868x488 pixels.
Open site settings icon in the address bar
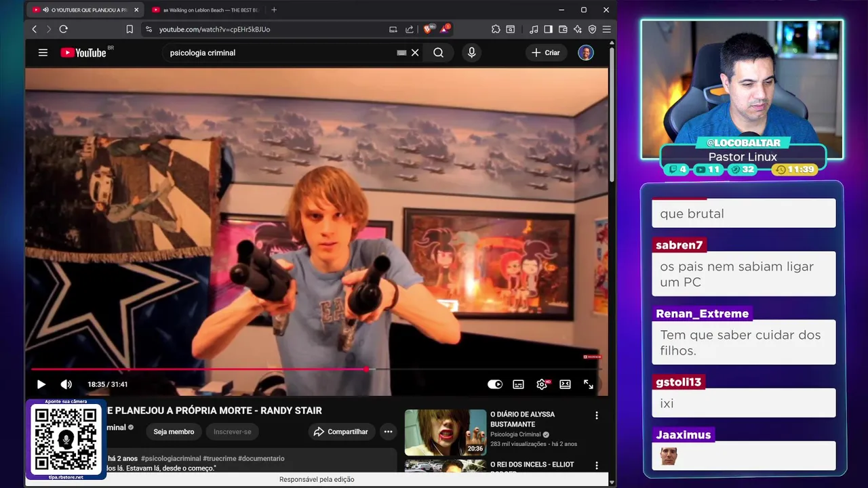click(x=149, y=29)
